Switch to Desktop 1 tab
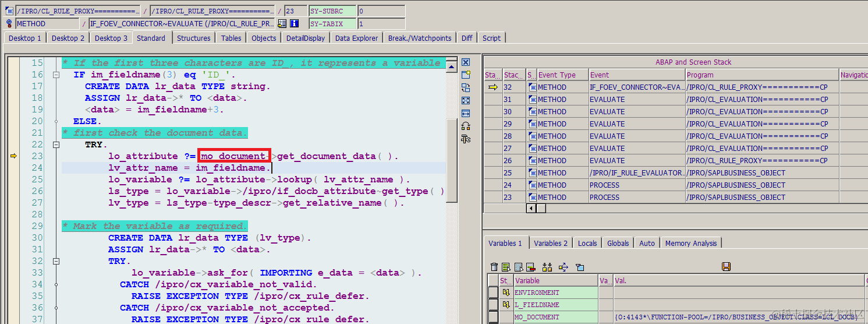 pos(25,38)
